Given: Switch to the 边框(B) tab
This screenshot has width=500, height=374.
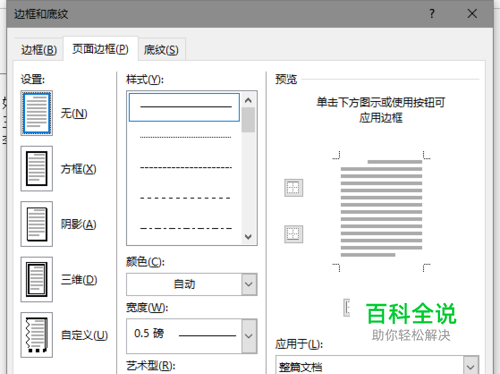Looking at the screenshot, I should point(39,50).
